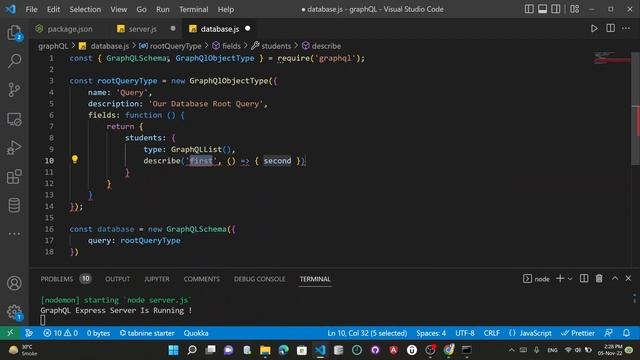Image resolution: width=640 pixels, height=360 pixels.
Task: Open notifications bell in status bar
Action: (x=626, y=333)
